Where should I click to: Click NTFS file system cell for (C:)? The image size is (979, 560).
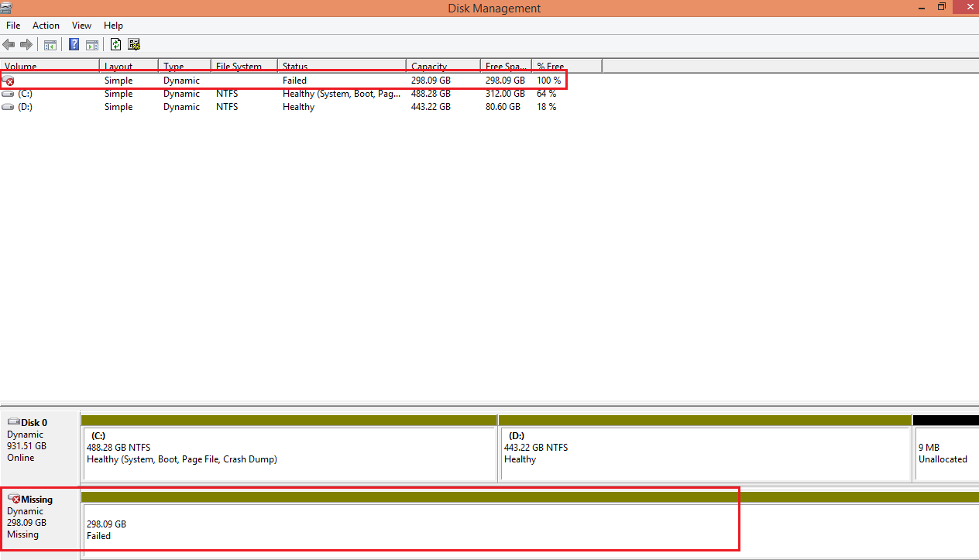click(227, 94)
